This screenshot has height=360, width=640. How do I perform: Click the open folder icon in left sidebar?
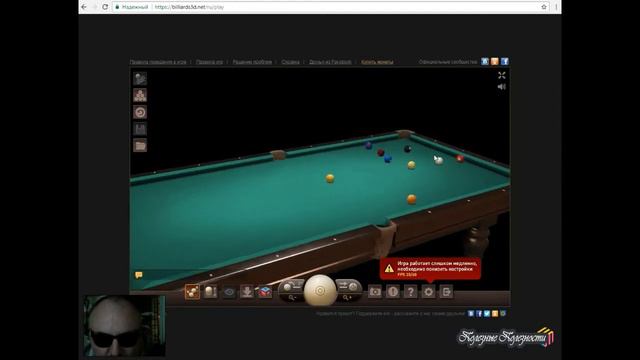[x=140, y=146]
